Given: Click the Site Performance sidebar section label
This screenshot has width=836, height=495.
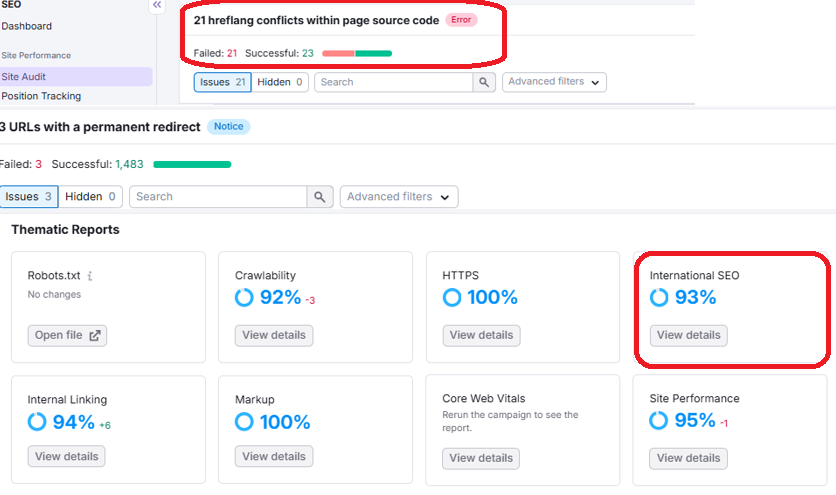Looking at the screenshot, I should [x=36, y=55].
